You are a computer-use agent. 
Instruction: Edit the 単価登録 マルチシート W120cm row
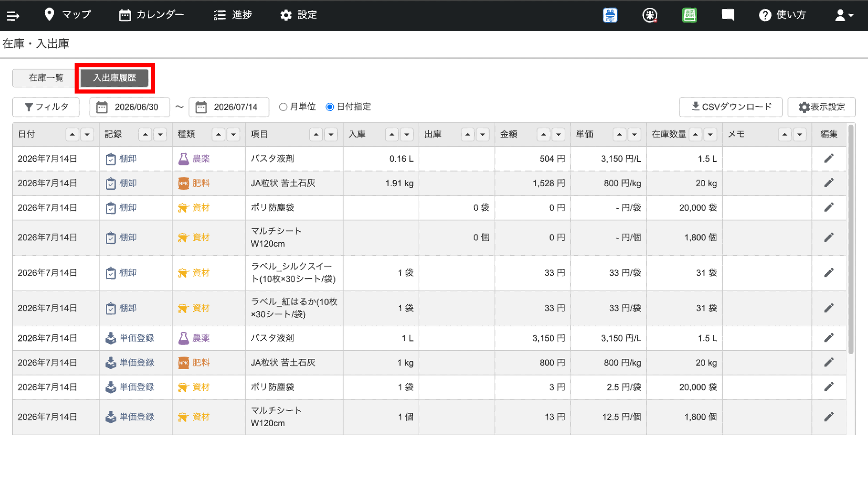(x=829, y=417)
